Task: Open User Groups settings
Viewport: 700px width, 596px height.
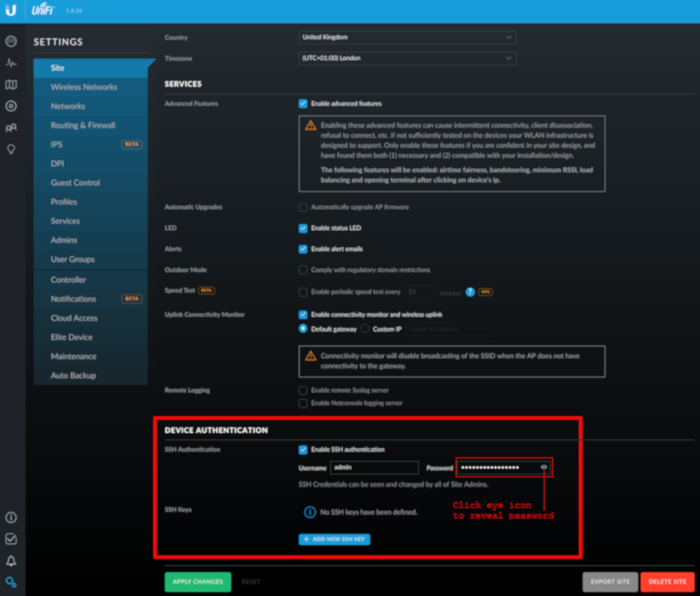Action: click(x=90, y=260)
